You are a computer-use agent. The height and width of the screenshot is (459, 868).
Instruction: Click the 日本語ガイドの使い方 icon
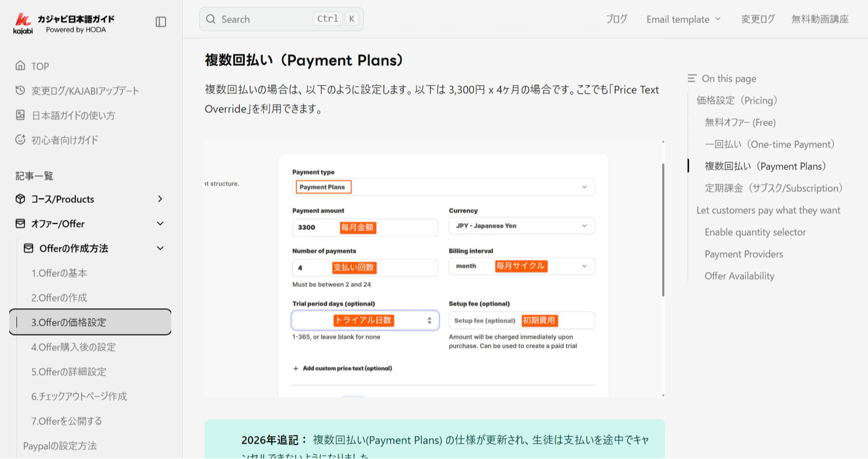coord(20,115)
